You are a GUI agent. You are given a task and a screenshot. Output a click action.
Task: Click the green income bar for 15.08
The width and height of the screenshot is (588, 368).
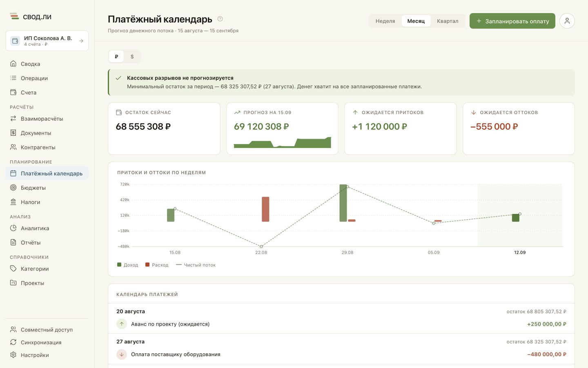pos(171,215)
